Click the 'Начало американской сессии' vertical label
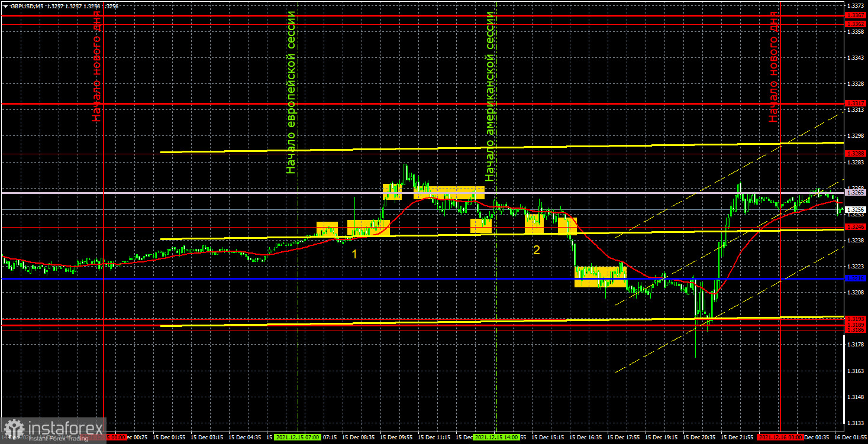 [490, 96]
